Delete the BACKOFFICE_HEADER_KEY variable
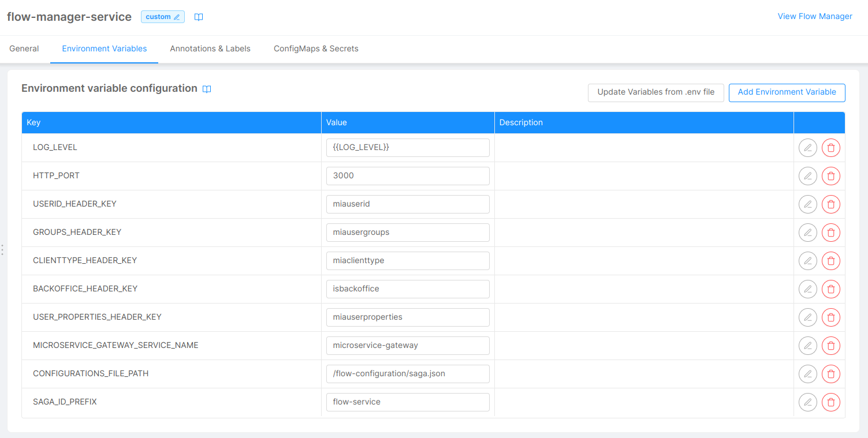Image resolution: width=868 pixels, height=438 pixels. point(830,289)
